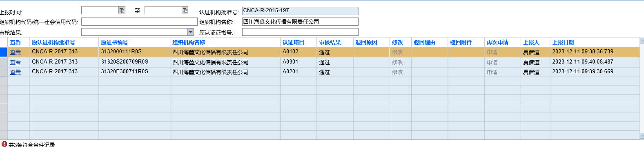The height and width of the screenshot is (147, 644).
Task: Open calendar picker for end report date
Action: click(x=185, y=10)
